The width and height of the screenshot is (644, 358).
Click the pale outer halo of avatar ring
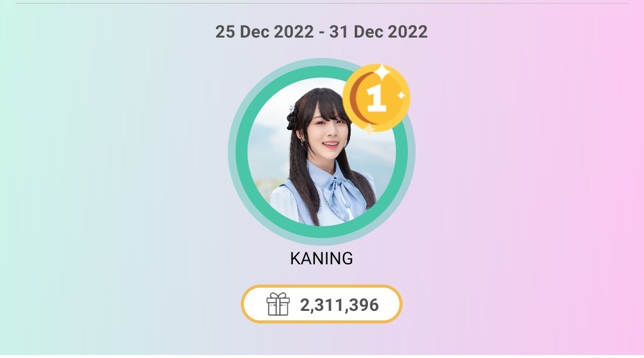pos(231,152)
